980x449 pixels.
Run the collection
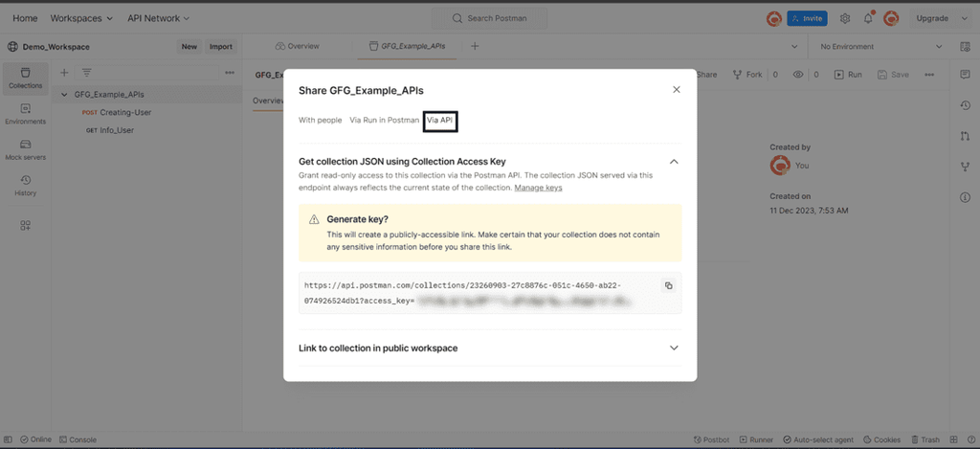(848, 75)
